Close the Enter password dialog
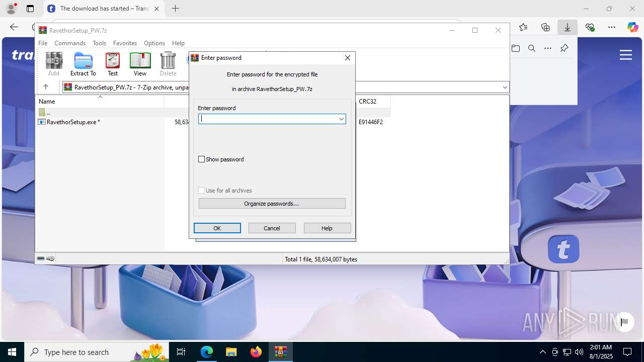 point(347,58)
